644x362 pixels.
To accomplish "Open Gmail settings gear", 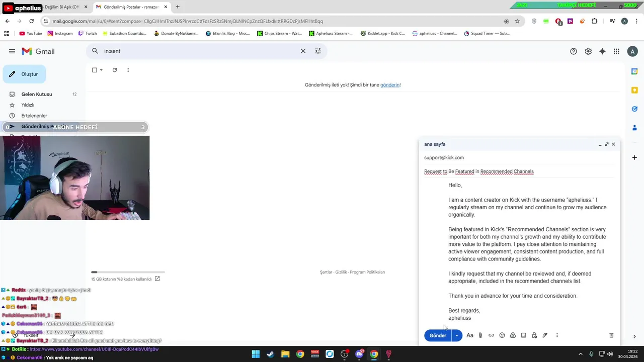I will point(588,51).
